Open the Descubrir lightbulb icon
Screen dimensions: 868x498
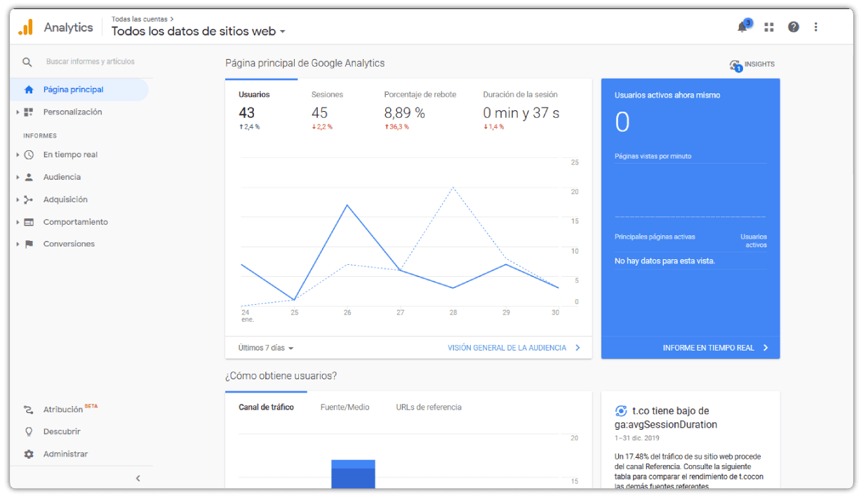pos(27,431)
